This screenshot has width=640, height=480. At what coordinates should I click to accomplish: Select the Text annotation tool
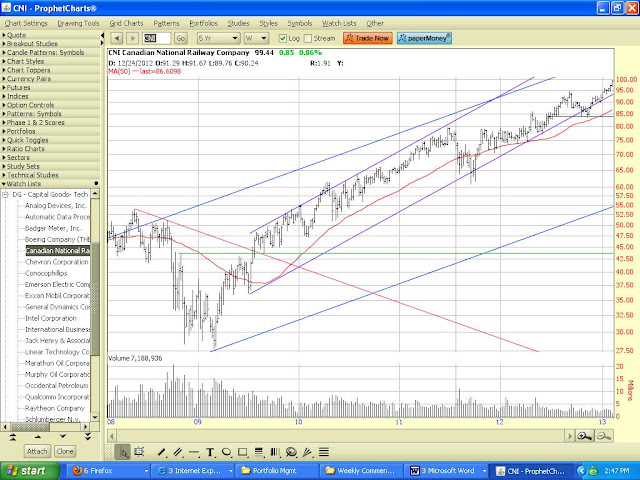click(210, 452)
